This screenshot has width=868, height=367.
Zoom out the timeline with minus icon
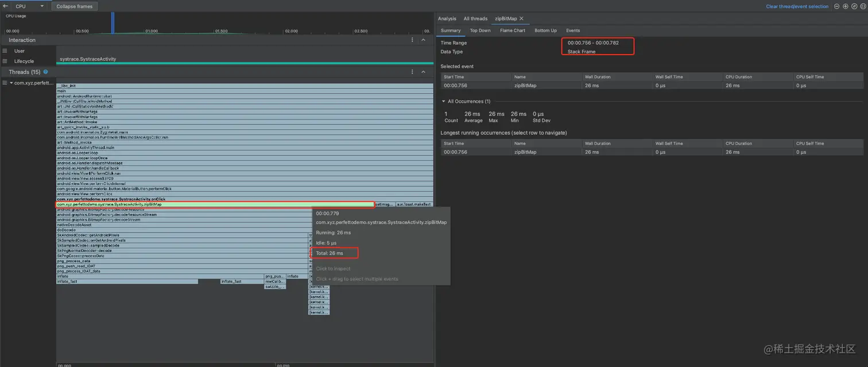point(837,6)
